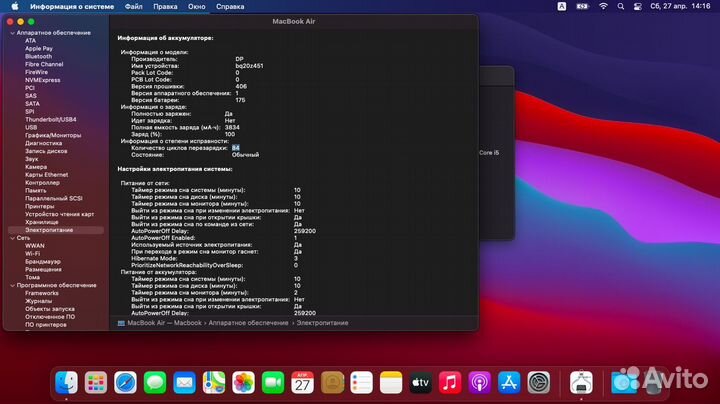Open Control Center from the menu bar

(x=637, y=6)
